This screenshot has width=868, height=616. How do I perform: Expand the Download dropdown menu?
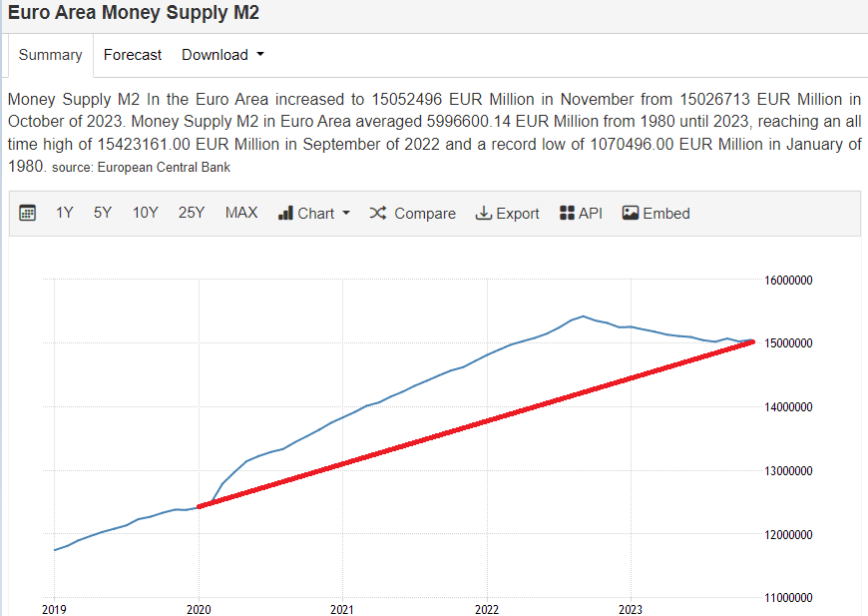pos(222,55)
